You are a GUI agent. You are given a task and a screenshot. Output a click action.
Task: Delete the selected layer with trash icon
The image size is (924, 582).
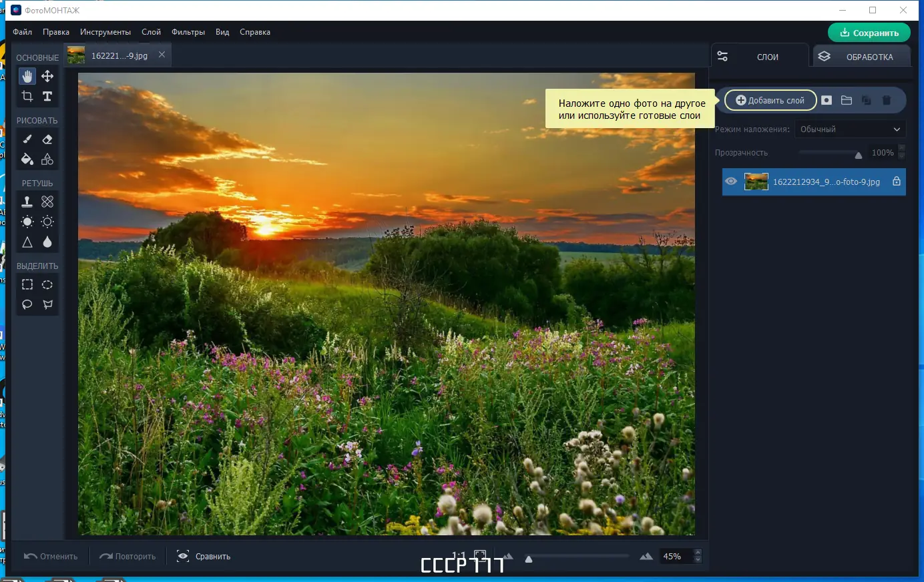pos(887,100)
